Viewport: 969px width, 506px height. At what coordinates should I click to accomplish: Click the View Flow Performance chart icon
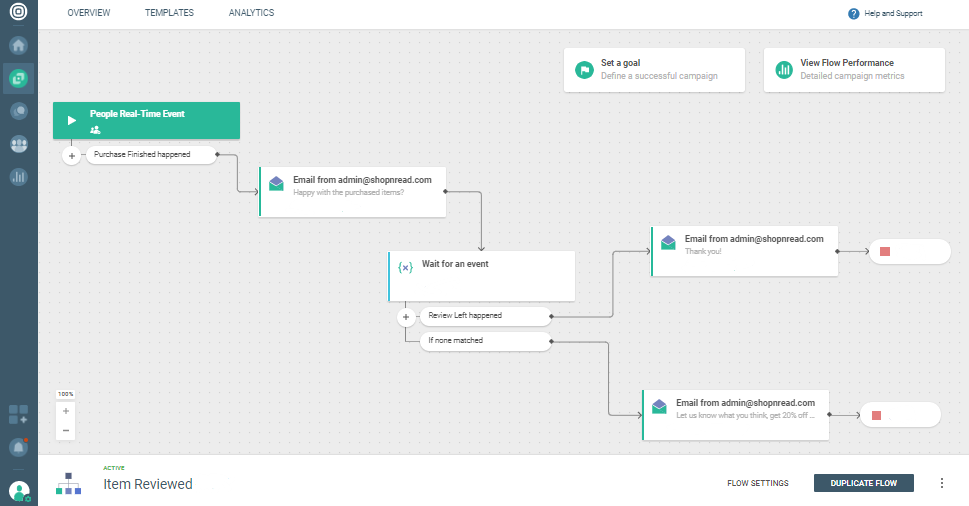pyautogui.click(x=784, y=70)
